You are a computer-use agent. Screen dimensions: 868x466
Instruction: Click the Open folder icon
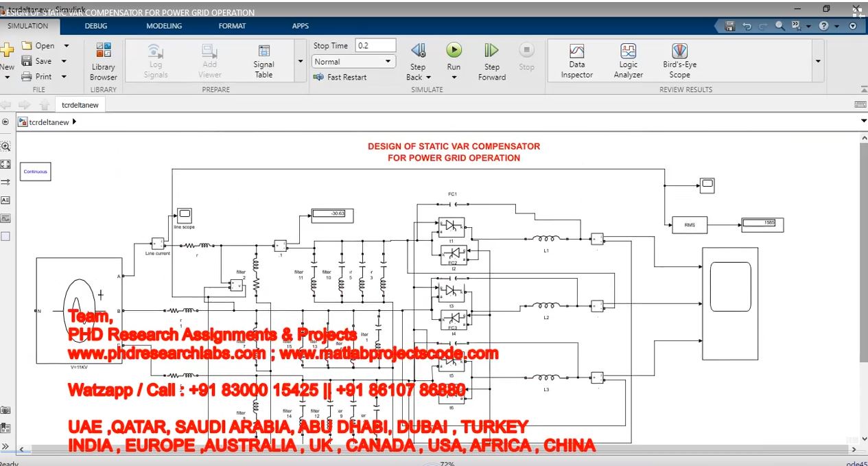coord(27,46)
